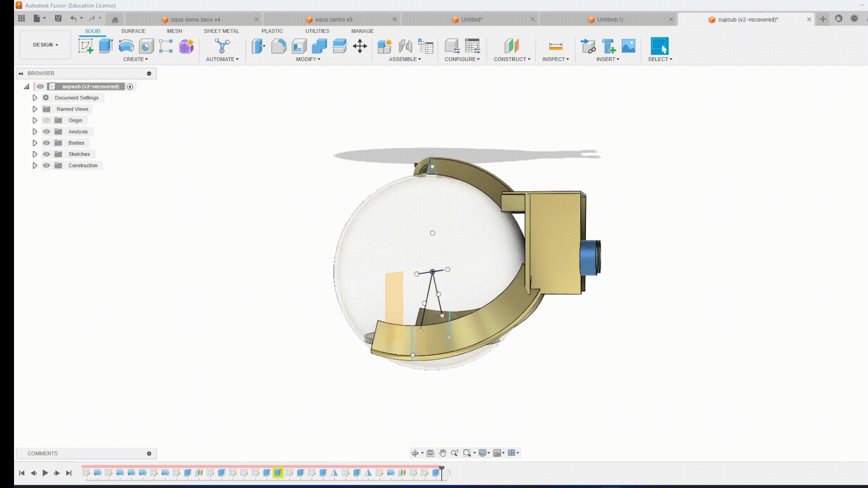Click the Construction Plane tool
This screenshot has width=868, height=488.
click(x=510, y=46)
